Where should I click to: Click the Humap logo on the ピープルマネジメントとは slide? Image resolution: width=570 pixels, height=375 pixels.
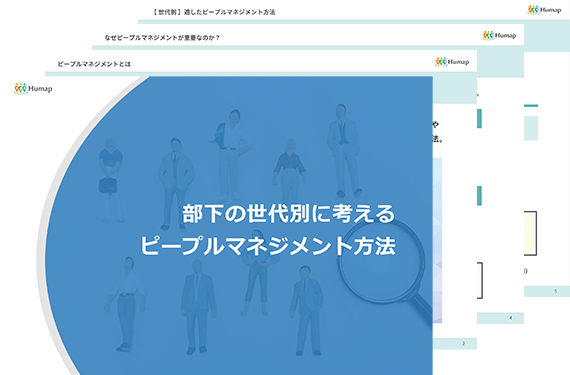[452, 62]
